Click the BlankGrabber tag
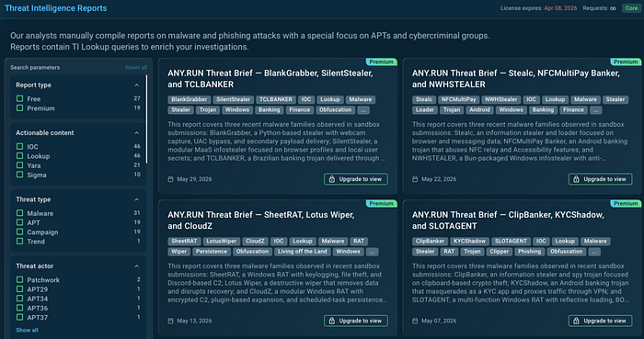The image size is (644, 339). tap(190, 99)
